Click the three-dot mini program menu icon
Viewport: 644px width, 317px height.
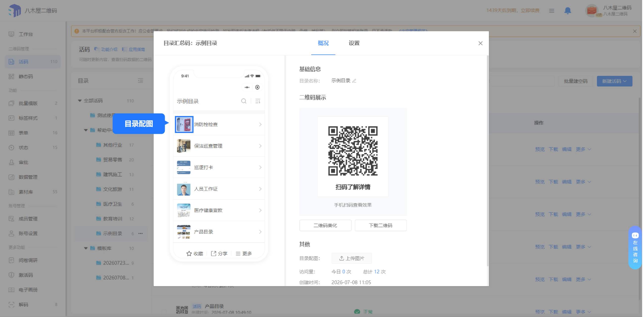coord(247,87)
